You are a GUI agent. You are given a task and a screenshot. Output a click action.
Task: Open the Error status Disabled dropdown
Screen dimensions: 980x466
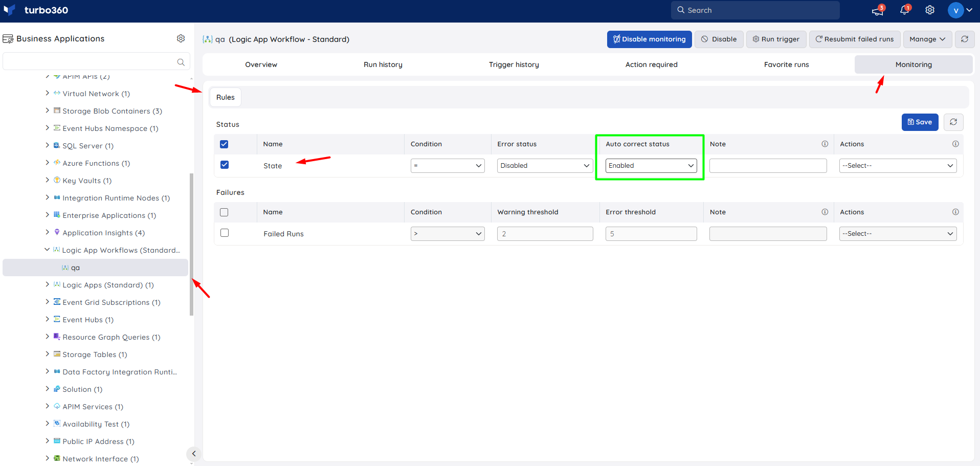tap(545, 166)
